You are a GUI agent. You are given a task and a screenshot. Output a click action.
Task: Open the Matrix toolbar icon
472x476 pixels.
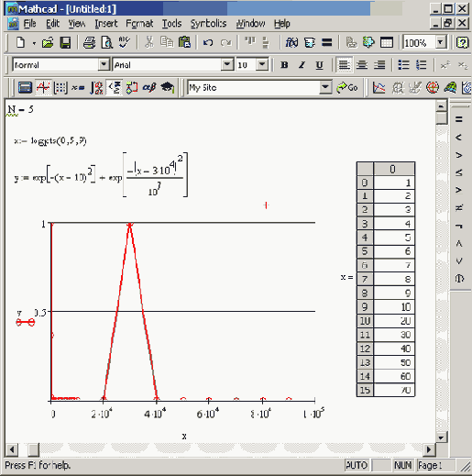60,88
